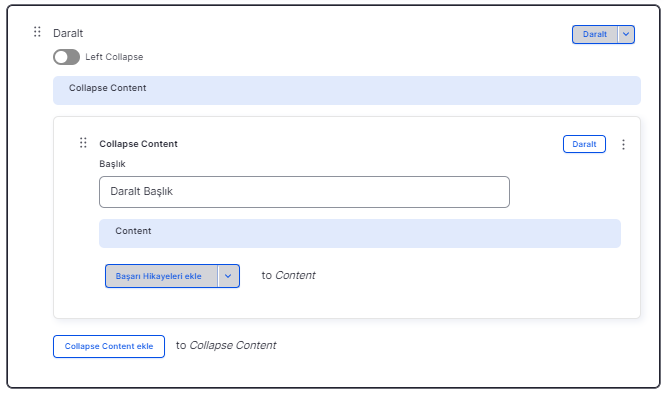Click the Başlık field label

(x=112, y=164)
